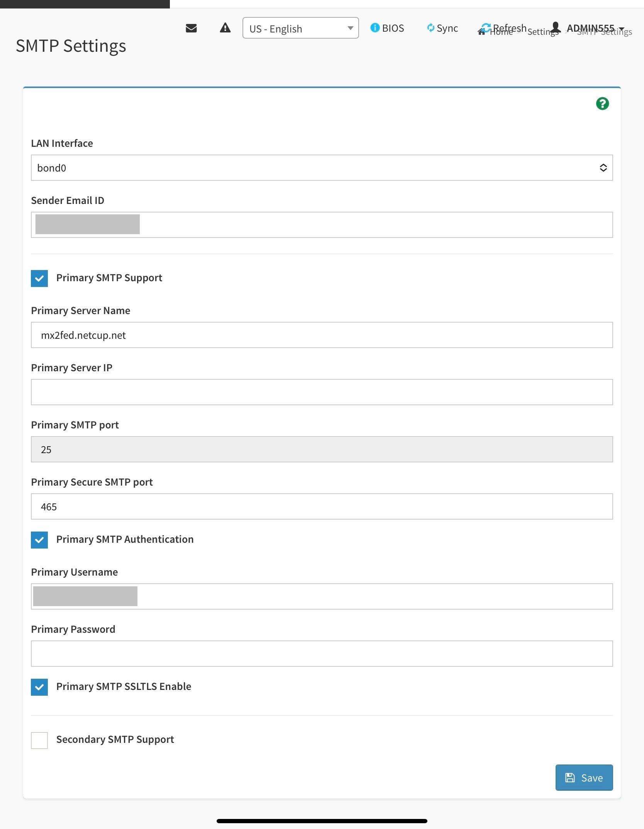Click the warning triangle alerts icon
This screenshot has height=829, width=644.
tap(225, 28)
